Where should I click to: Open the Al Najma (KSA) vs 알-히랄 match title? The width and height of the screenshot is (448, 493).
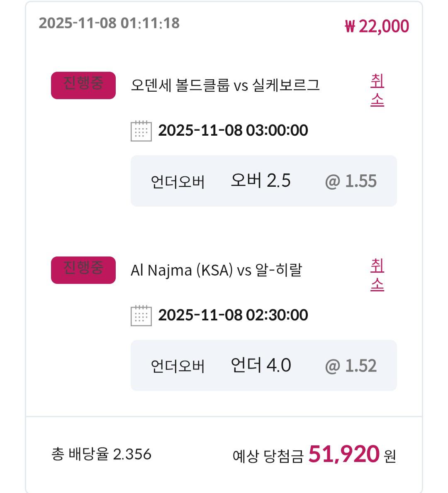[216, 270]
